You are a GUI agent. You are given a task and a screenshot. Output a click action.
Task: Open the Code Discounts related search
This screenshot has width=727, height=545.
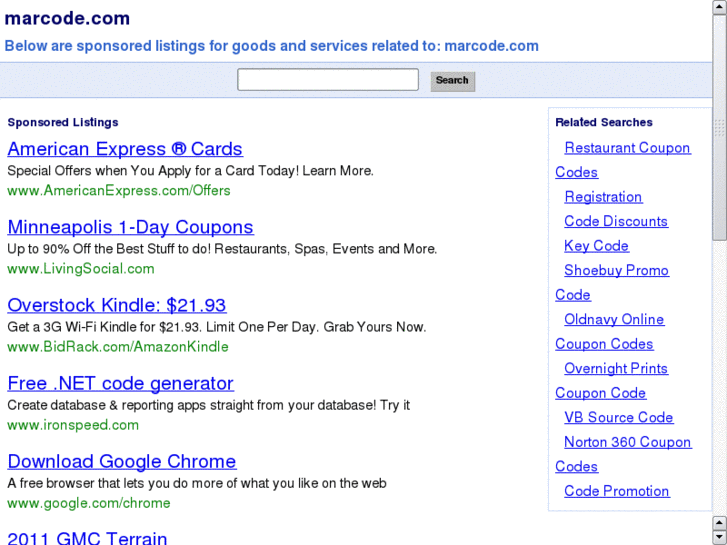pyautogui.click(x=616, y=221)
